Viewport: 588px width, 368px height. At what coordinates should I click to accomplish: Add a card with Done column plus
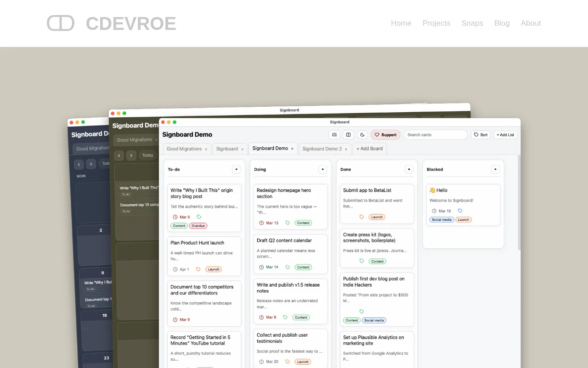click(x=409, y=169)
